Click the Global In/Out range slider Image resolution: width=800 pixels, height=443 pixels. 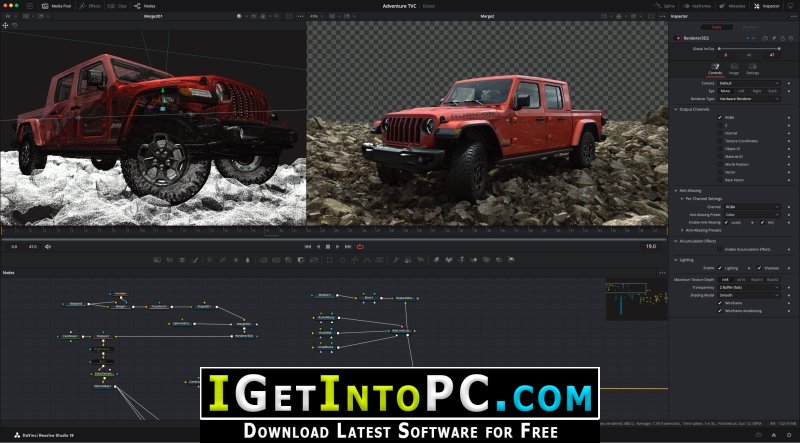[749, 48]
